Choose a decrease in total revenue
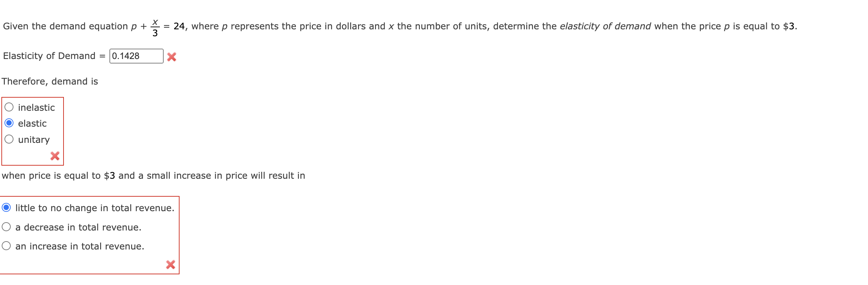This screenshot has width=868, height=285. point(6,227)
